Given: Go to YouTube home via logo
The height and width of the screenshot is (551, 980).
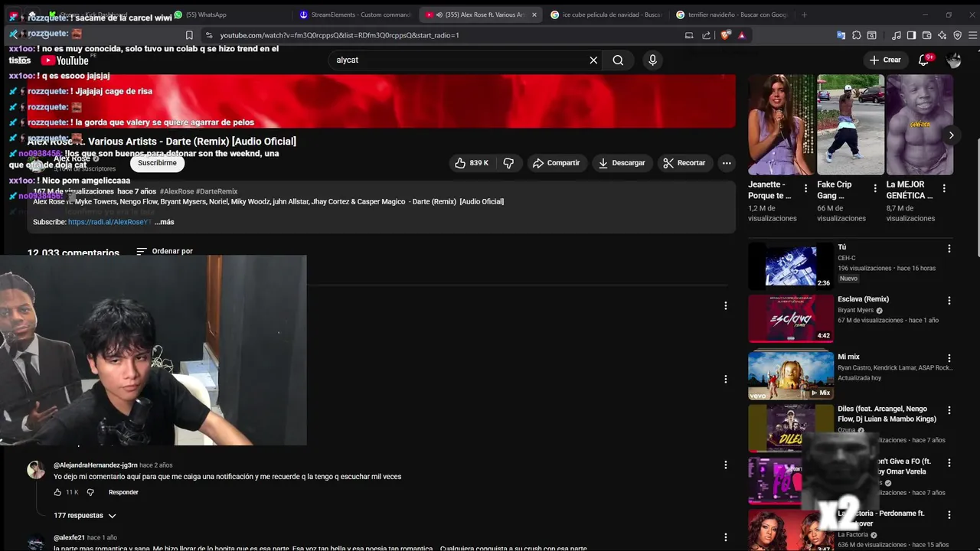Looking at the screenshot, I should coord(65,60).
